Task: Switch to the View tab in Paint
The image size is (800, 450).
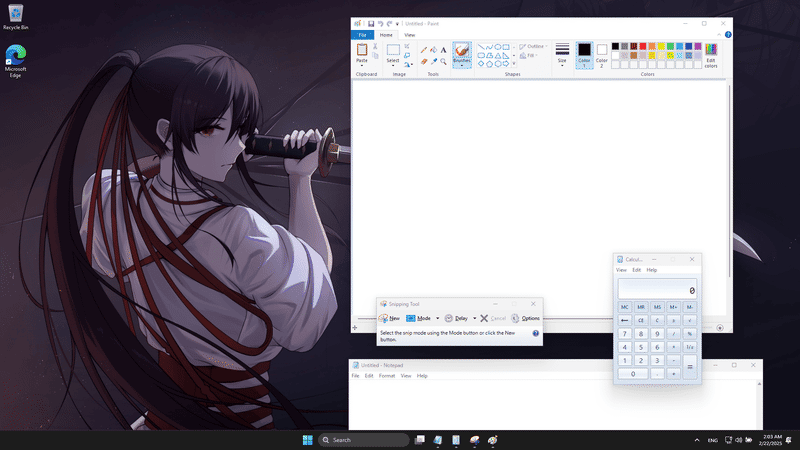Action: click(x=409, y=35)
